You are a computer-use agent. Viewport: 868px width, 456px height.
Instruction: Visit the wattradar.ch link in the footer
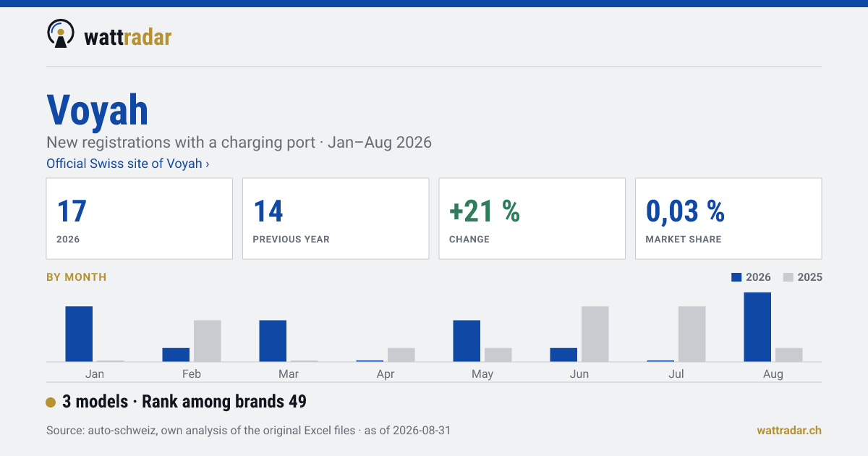pos(789,430)
